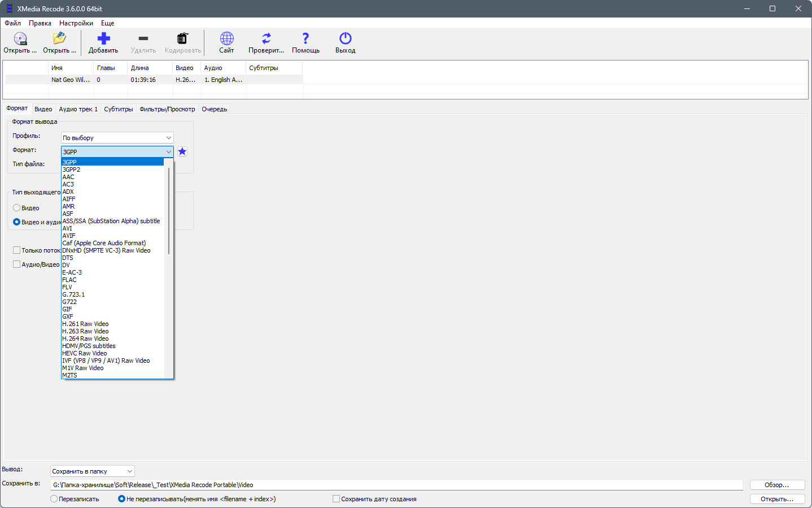
Task: Choose FLAC in format list
Action: click(112, 280)
